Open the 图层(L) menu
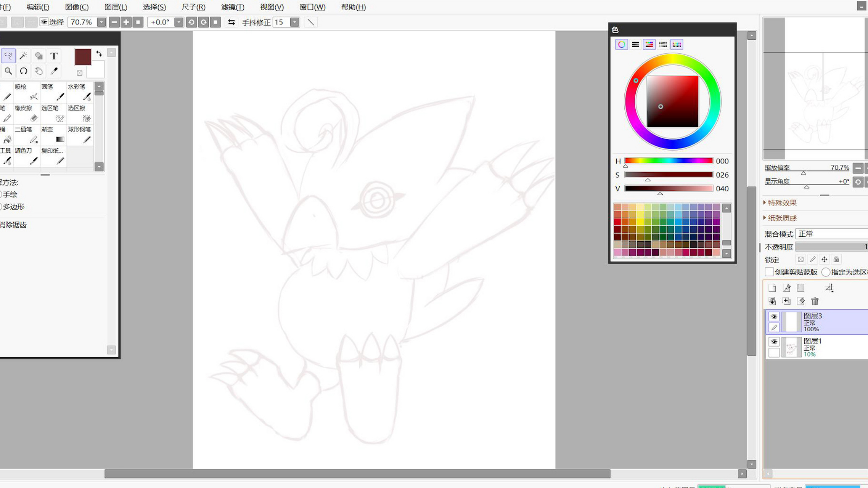This screenshot has width=868, height=488. pos(116,7)
